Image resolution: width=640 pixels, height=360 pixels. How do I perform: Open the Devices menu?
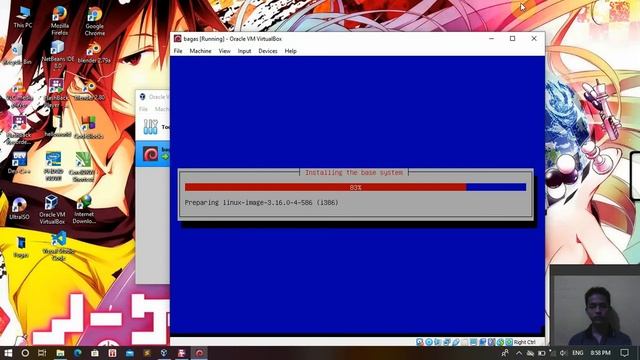268,51
